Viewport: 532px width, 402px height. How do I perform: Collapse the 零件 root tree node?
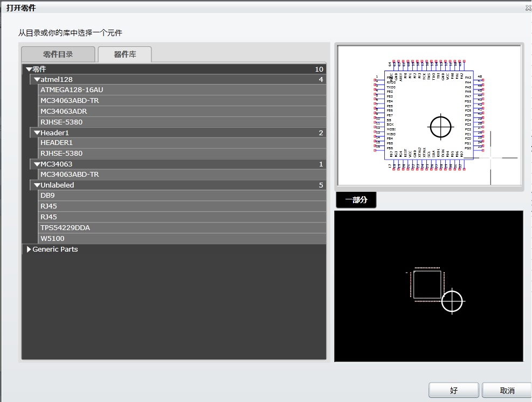[29, 69]
